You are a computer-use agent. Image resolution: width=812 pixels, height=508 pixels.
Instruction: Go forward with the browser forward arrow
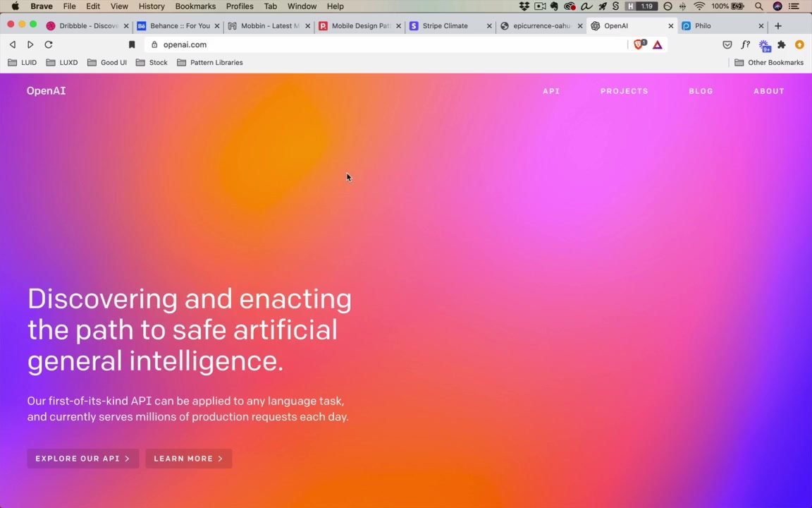click(x=30, y=44)
